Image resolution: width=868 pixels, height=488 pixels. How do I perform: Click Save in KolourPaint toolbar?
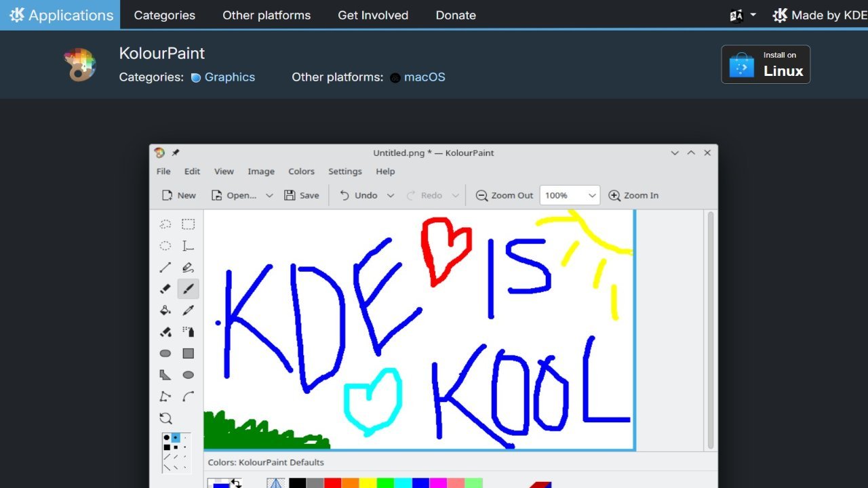[x=302, y=195]
